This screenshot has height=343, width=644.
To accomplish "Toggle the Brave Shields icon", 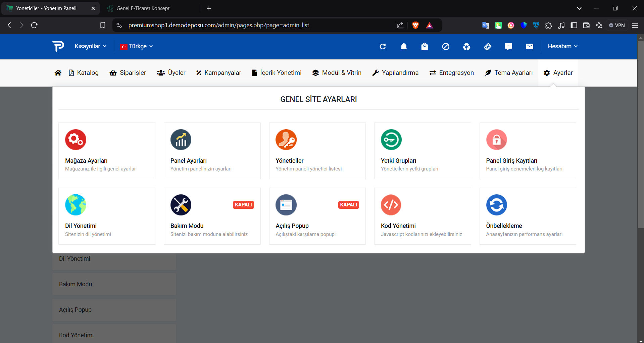I will [x=415, y=26].
